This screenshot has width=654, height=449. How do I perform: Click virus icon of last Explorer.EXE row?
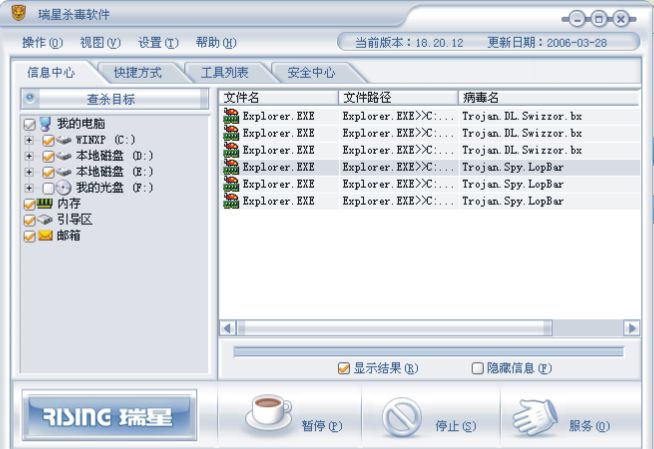[x=231, y=201]
